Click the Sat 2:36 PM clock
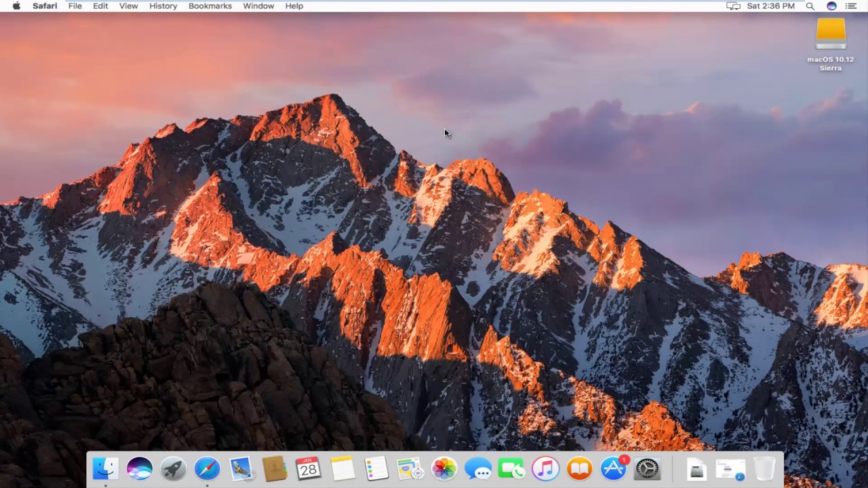The width and height of the screenshot is (868, 488). tap(770, 6)
